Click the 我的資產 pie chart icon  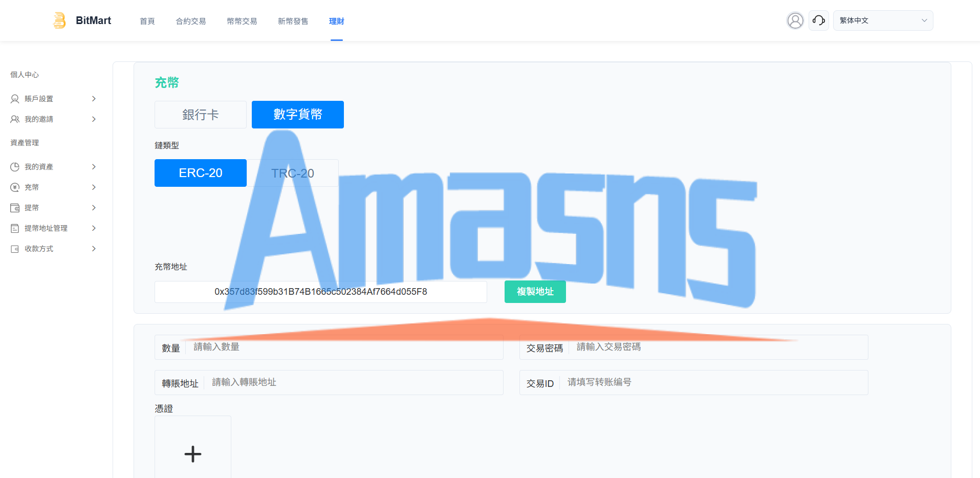pyautogui.click(x=15, y=167)
